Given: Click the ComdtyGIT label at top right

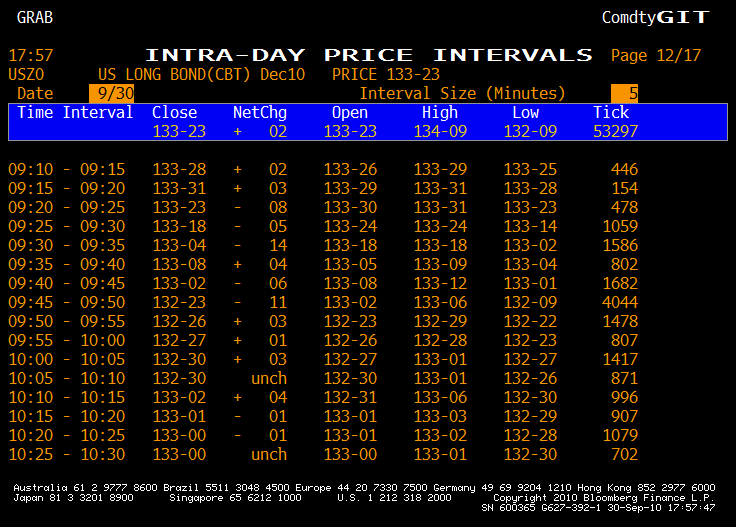Looking at the screenshot, I should click(655, 17).
